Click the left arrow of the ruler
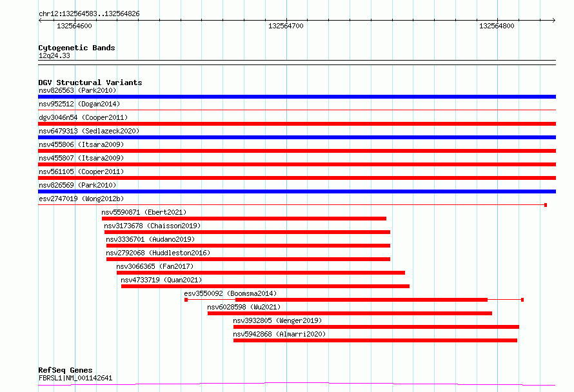This screenshot has width=574, height=392. 40,21
